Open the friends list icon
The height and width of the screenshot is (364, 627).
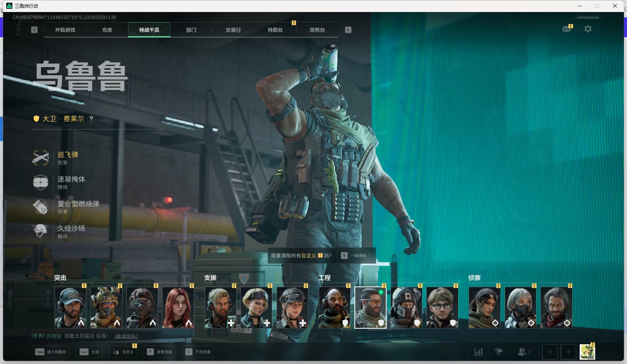[522, 352]
